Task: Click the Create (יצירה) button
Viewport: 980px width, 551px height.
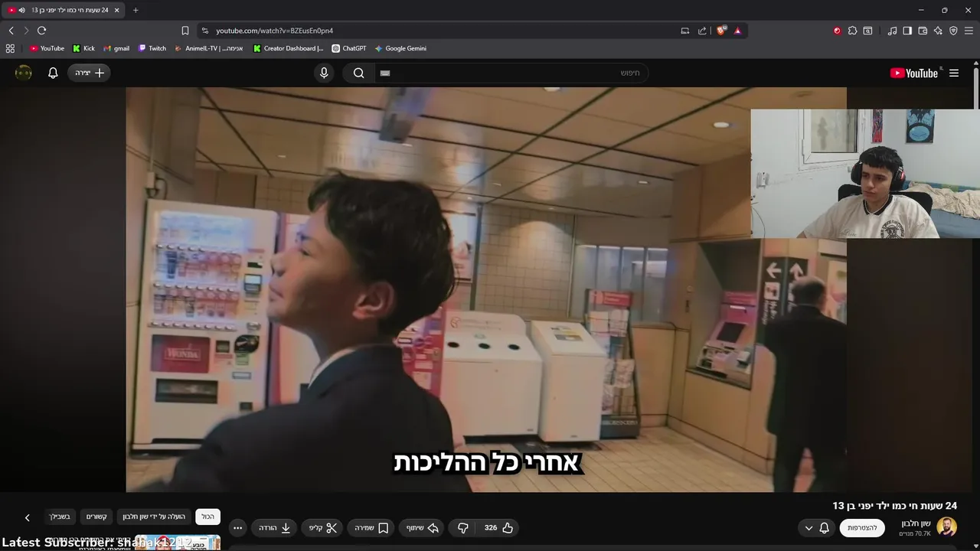Action: pyautogui.click(x=90, y=73)
